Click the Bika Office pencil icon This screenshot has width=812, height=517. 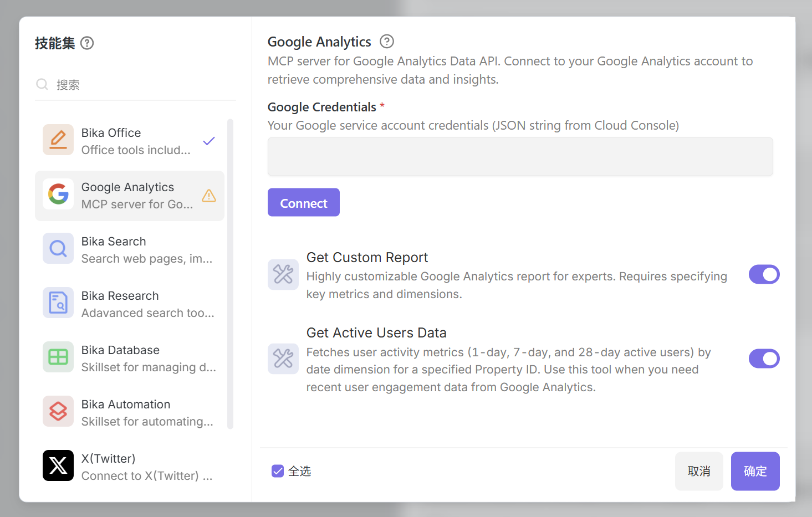point(58,140)
